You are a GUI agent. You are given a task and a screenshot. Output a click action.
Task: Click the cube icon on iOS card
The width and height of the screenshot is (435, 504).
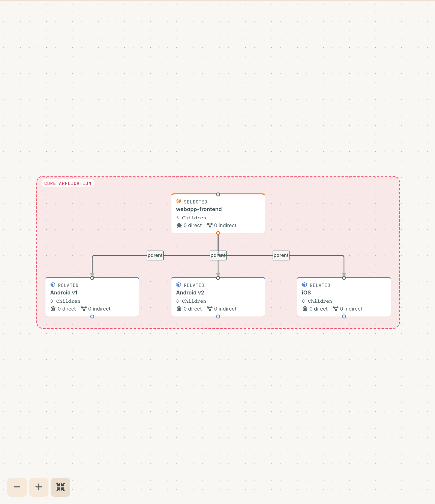click(x=304, y=284)
